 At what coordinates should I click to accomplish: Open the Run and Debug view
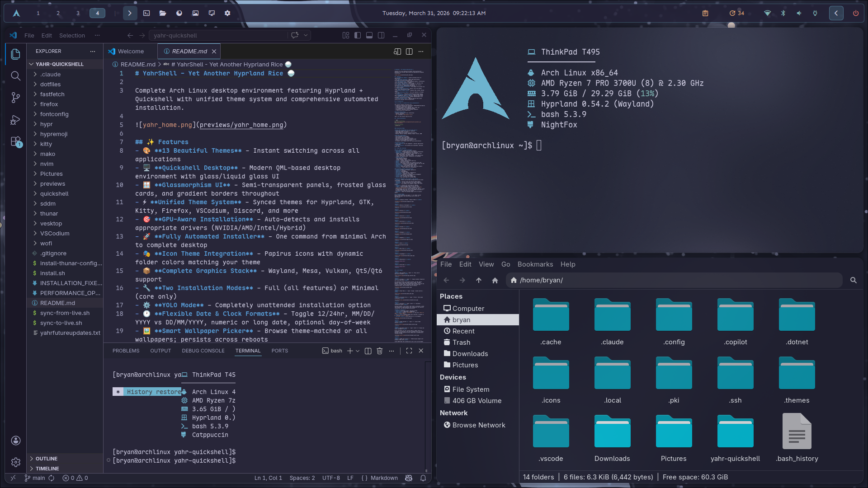[15, 120]
